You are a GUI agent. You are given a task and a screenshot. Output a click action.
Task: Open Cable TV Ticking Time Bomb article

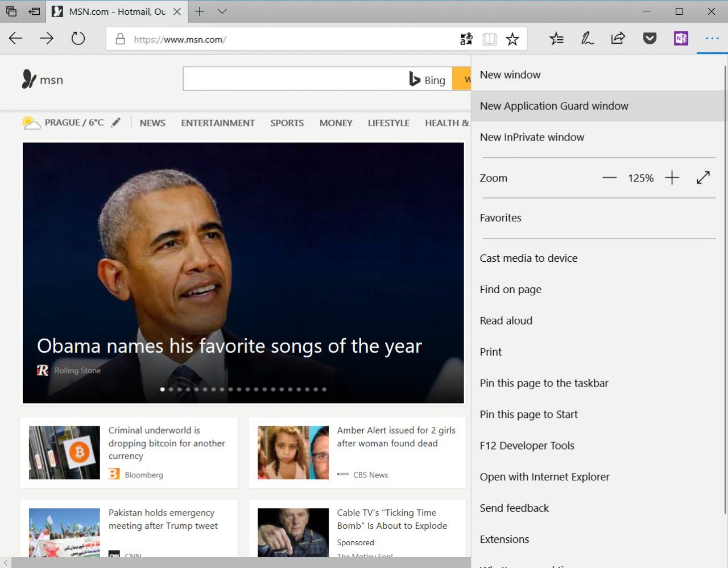[x=392, y=519]
